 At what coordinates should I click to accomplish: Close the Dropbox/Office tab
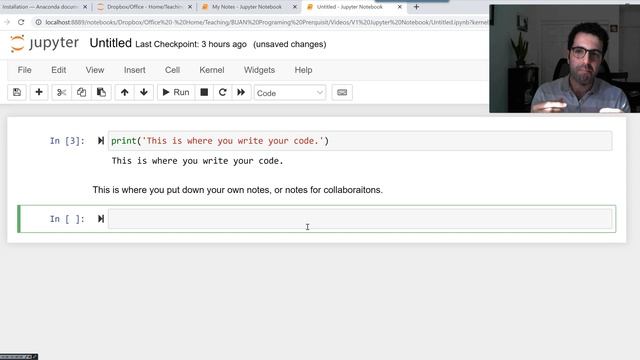(x=190, y=7)
